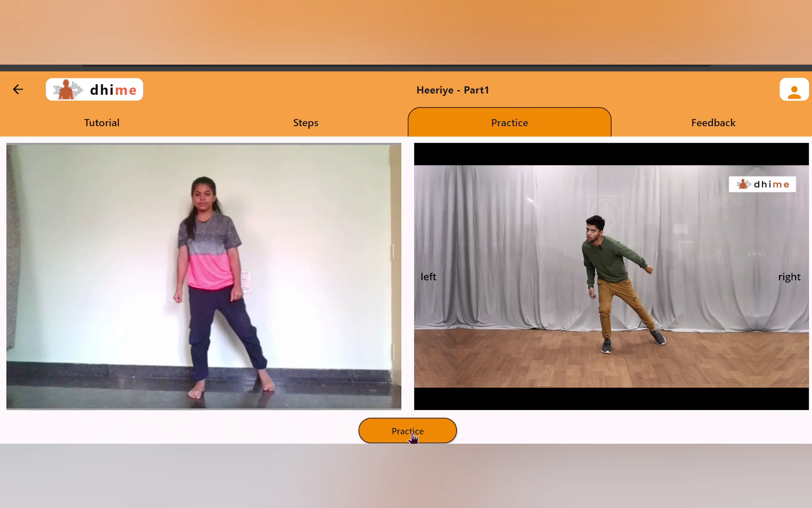Click the dhime wordmark text in header
Image resolution: width=812 pixels, height=508 pixels.
coord(113,90)
